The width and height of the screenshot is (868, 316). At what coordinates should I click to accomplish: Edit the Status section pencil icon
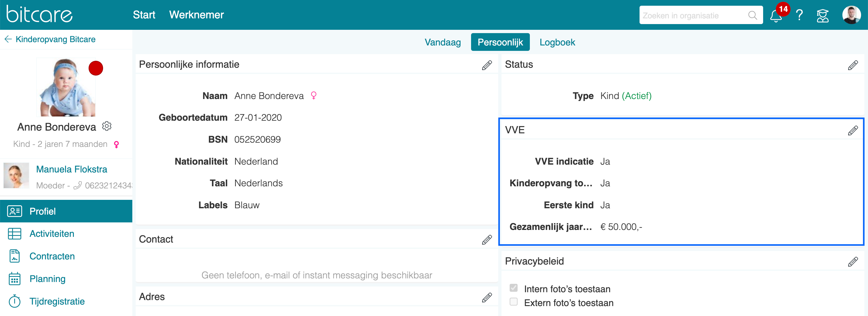click(853, 65)
